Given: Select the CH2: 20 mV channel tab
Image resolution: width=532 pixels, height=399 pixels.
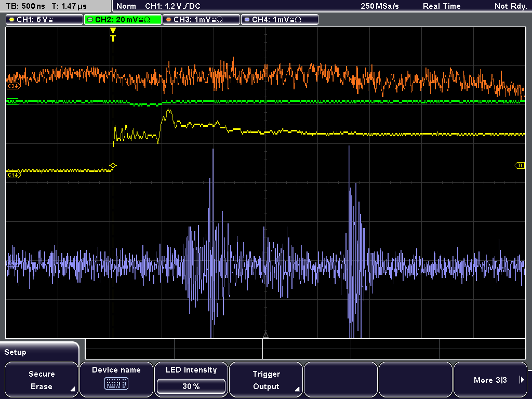Looking at the screenshot, I should pos(123,20).
